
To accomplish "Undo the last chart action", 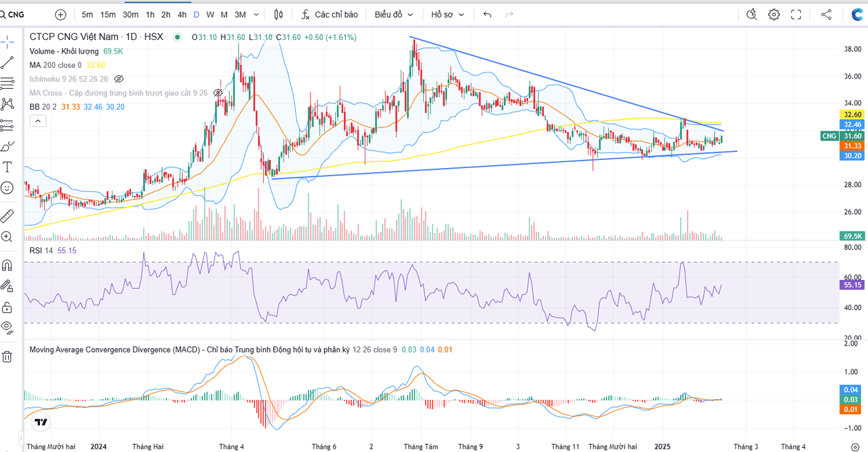I will coord(487,14).
